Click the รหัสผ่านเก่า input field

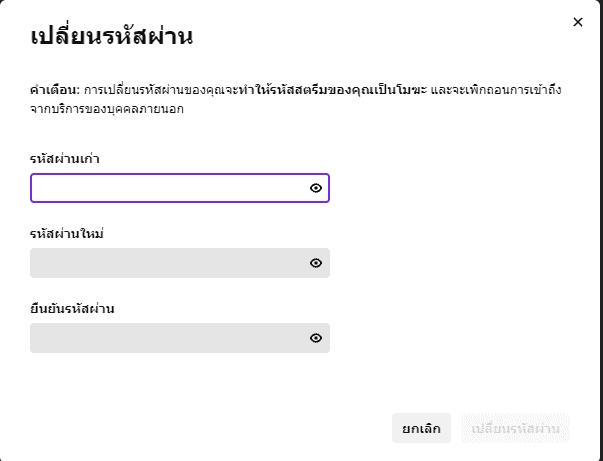[165, 188]
